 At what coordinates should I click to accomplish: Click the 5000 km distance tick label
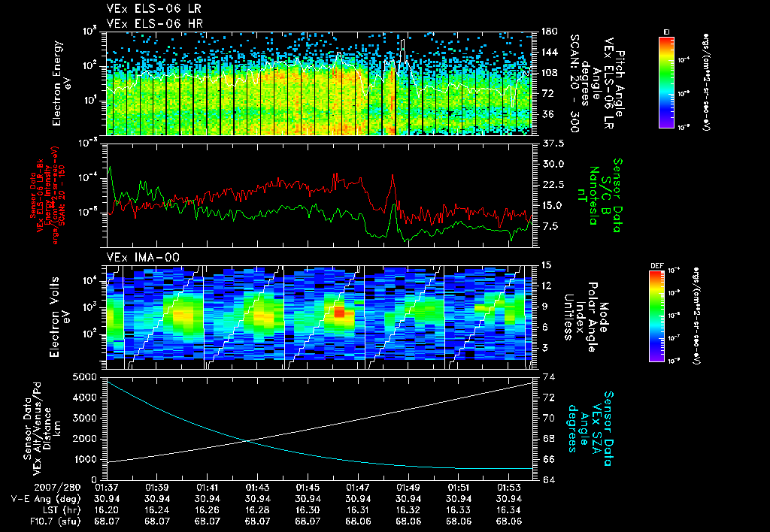tap(86, 377)
